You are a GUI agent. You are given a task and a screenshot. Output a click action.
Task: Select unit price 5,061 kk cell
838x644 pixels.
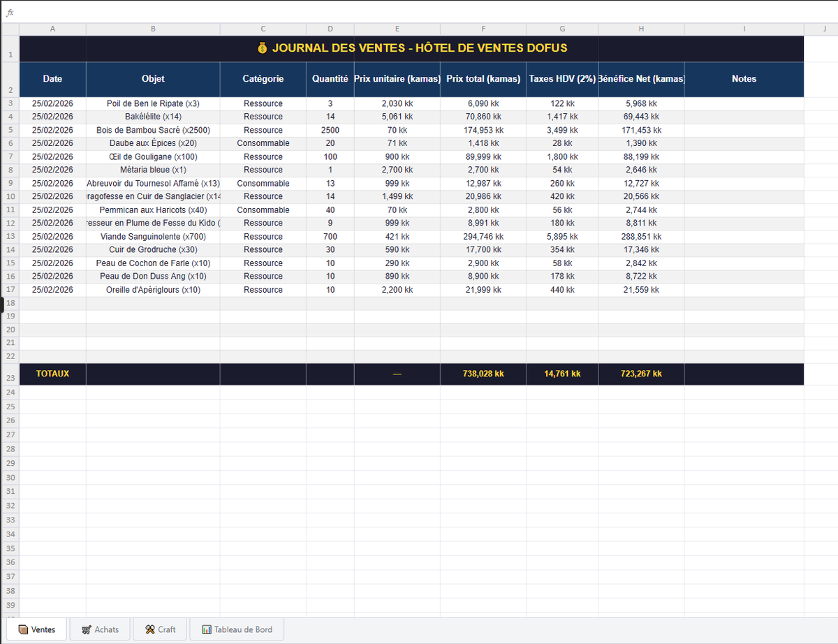pyautogui.click(x=397, y=117)
